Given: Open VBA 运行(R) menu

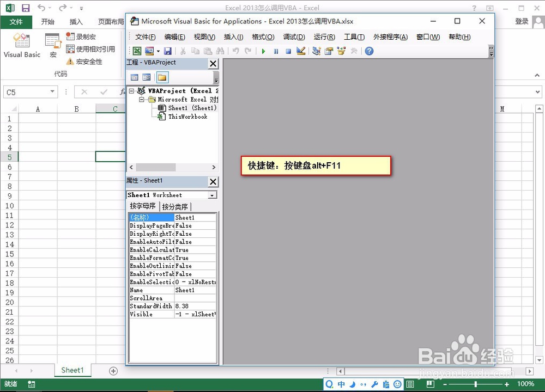Looking at the screenshot, I should [x=324, y=37].
